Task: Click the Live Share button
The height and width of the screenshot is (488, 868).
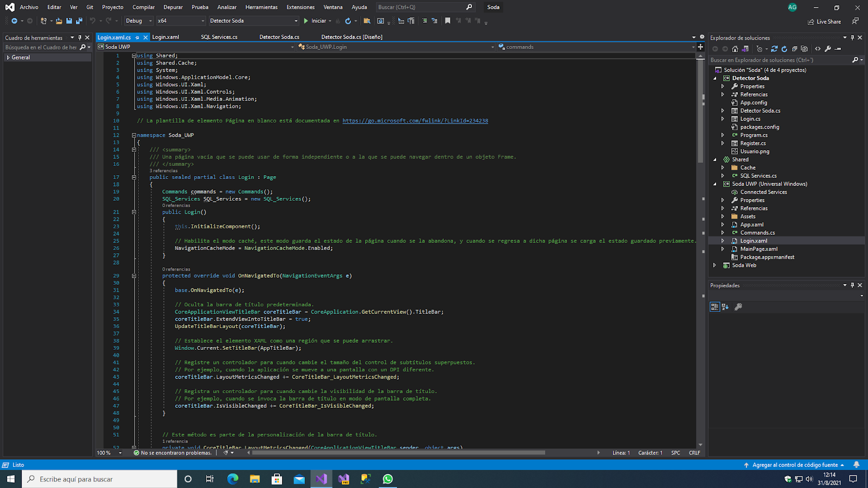Action: [x=825, y=22]
